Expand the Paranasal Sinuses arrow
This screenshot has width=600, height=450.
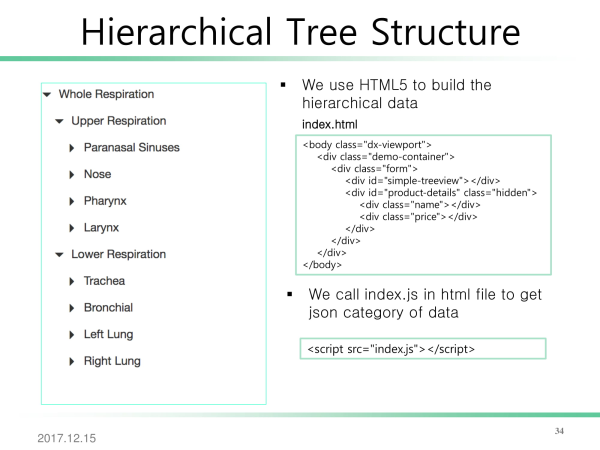coord(72,148)
